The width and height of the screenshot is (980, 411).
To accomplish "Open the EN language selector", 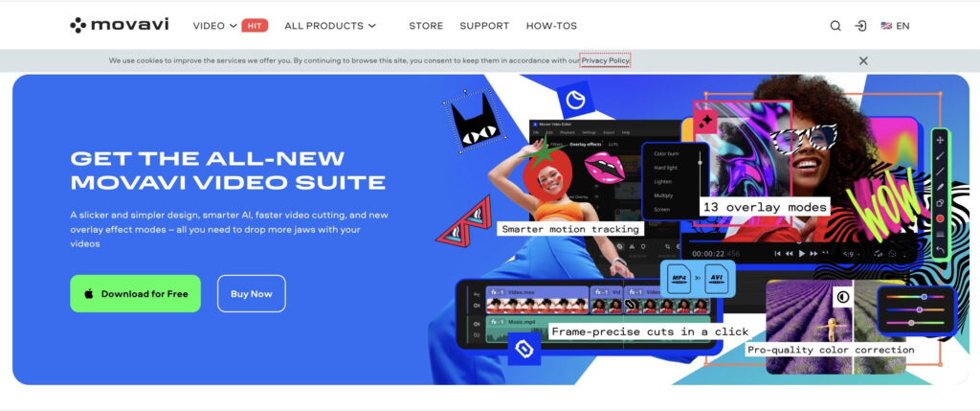I will (895, 26).
